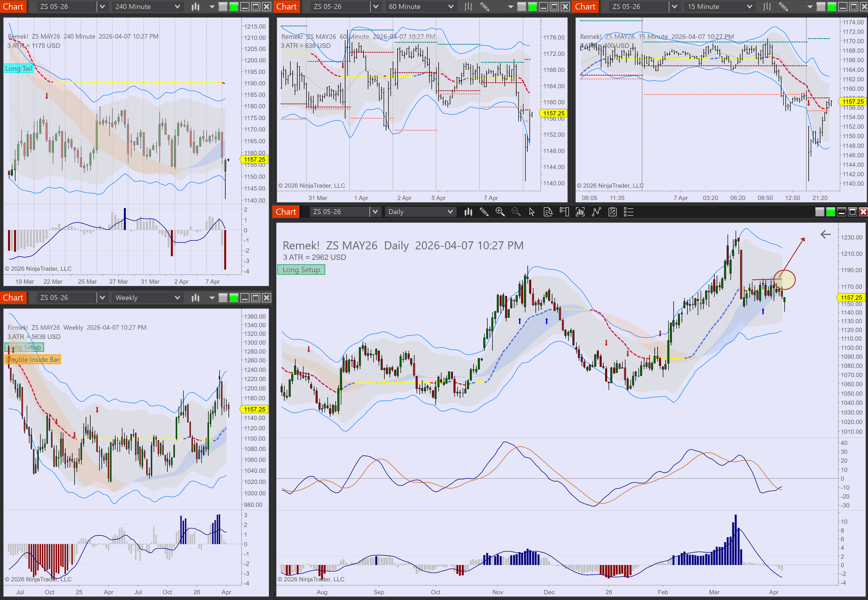Screen dimensions: 868x600
Task: Click the bar type icon in 240 Minute chart
Action: [195, 6]
